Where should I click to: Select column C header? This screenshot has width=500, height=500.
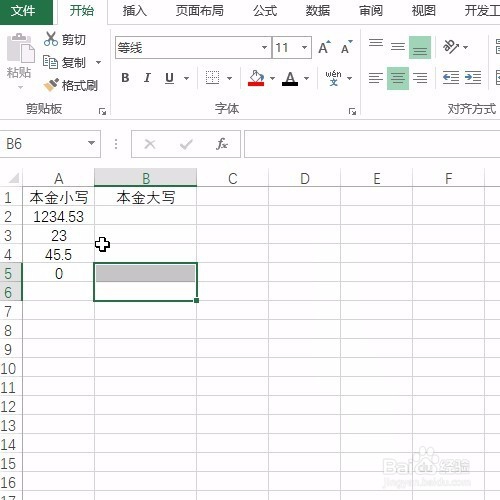[233, 178]
